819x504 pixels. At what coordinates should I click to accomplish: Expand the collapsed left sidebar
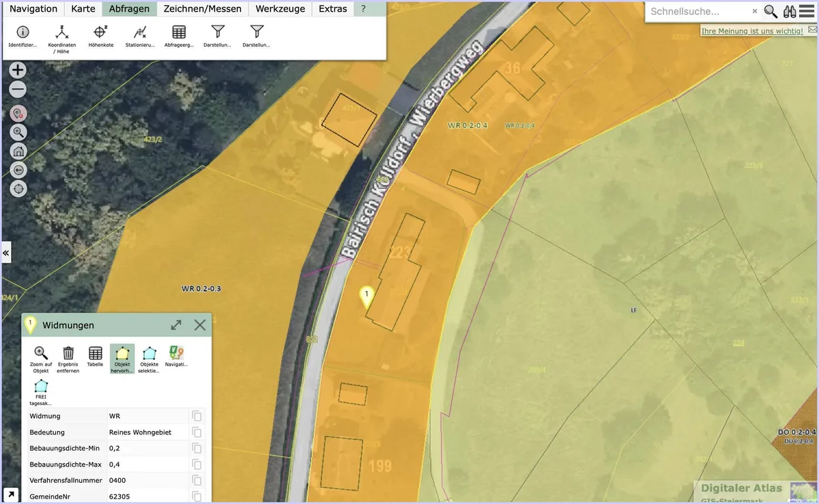[6, 252]
